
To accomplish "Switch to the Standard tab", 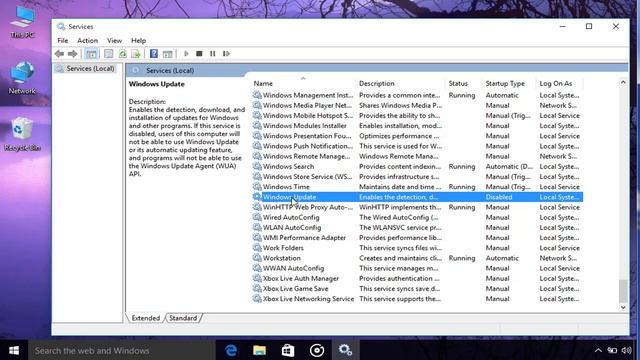I will tap(183, 318).
